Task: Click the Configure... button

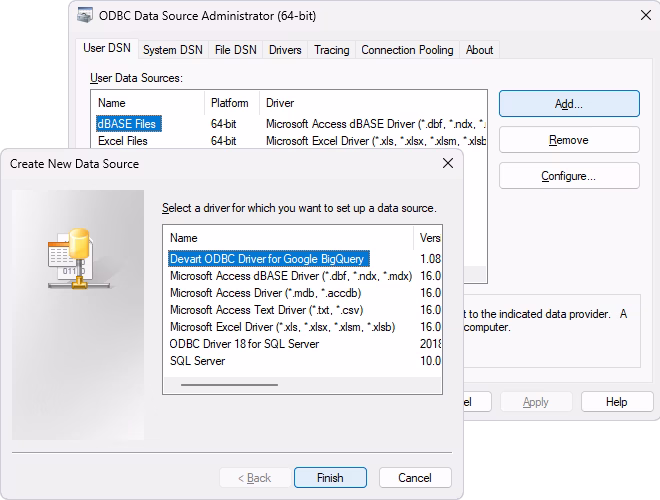Action: click(x=569, y=176)
